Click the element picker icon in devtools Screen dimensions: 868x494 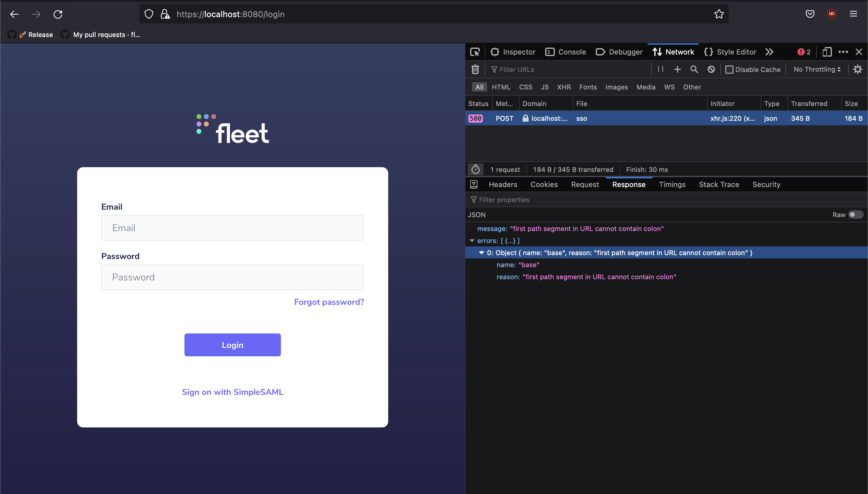pos(475,52)
